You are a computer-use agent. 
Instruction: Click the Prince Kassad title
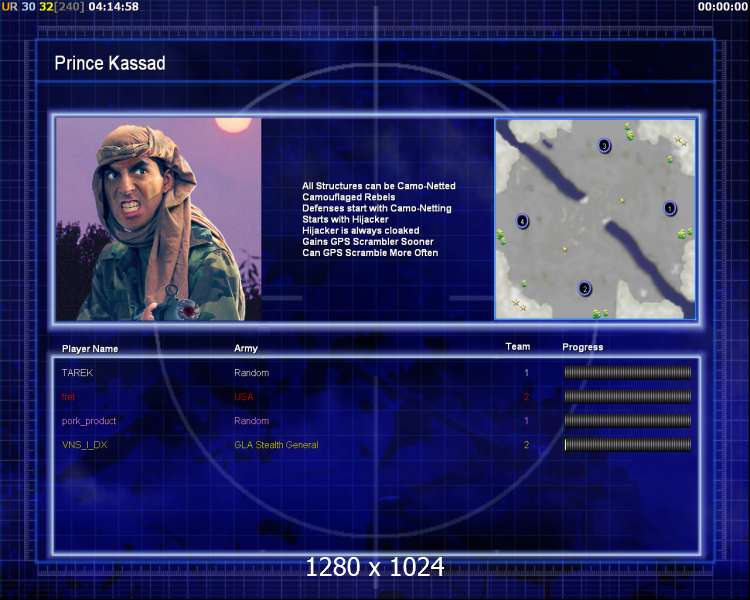click(110, 63)
